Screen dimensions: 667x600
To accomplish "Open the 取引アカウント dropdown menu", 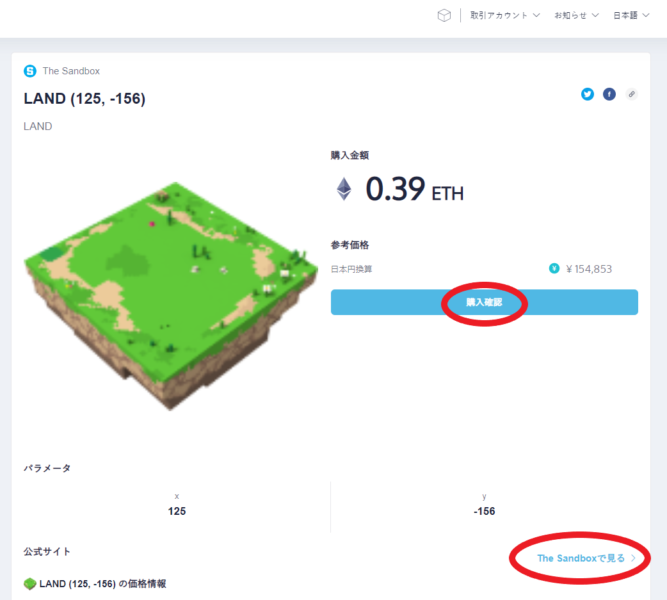I will 505,15.
